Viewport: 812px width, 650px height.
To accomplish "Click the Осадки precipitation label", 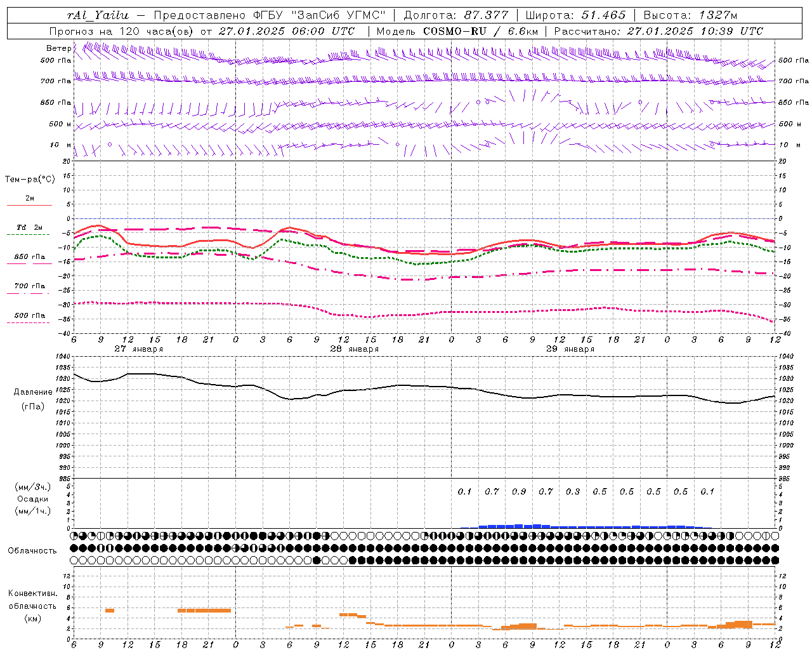I will click(32, 499).
